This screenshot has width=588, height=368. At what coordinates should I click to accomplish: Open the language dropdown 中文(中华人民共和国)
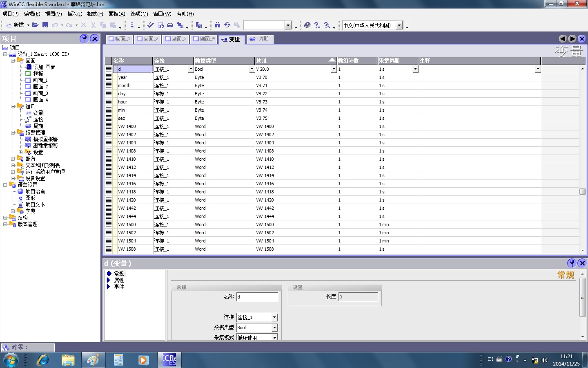pyautogui.click(x=399, y=25)
